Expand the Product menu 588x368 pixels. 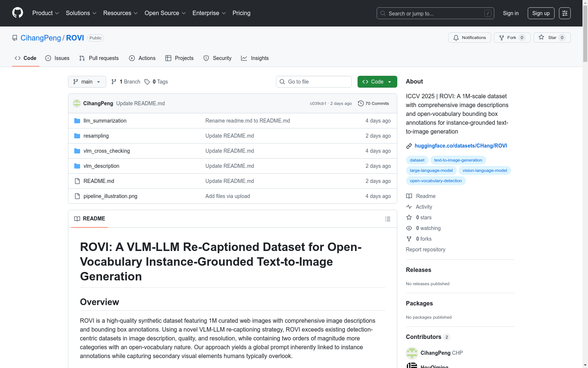point(46,13)
